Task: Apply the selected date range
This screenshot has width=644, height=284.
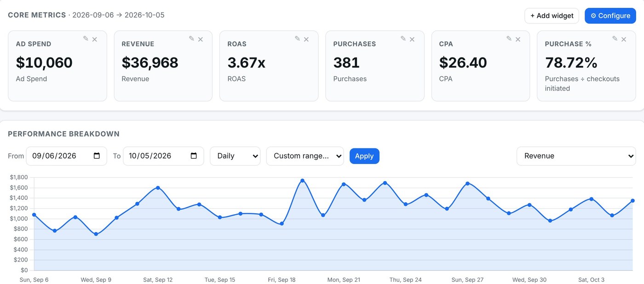Action: click(364, 156)
